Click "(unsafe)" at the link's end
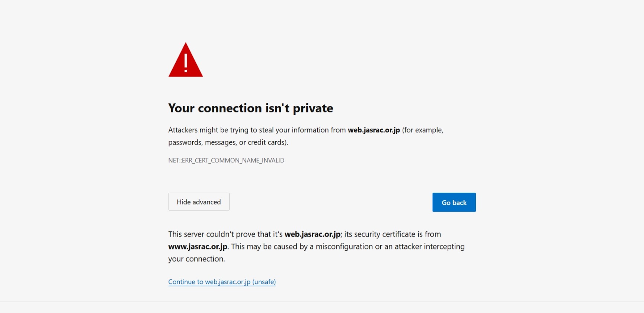644x313 pixels. pyautogui.click(x=264, y=282)
